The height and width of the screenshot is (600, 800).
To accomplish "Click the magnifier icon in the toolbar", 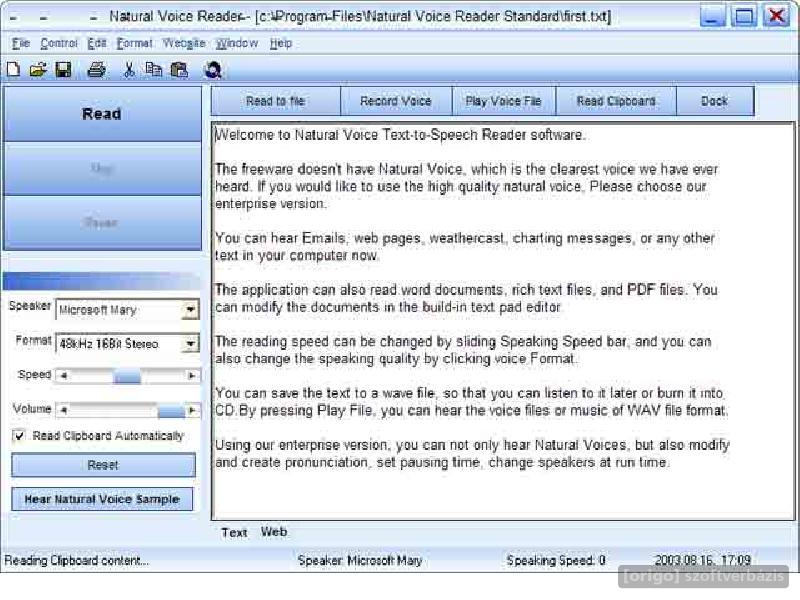I will click(213, 69).
